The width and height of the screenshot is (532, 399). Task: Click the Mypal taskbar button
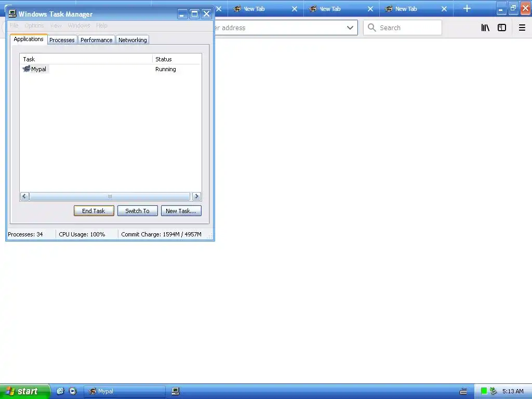pyautogui.click(x=124, y=391)
